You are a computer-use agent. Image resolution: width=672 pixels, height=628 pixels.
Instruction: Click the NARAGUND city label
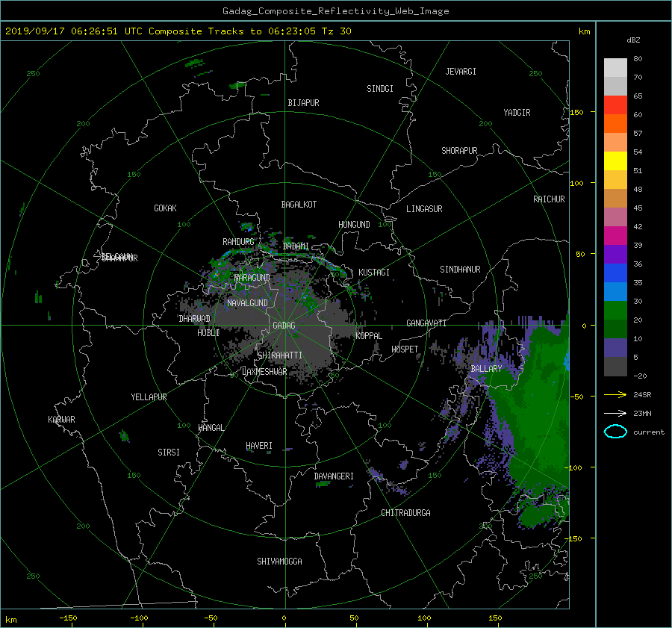252,278
